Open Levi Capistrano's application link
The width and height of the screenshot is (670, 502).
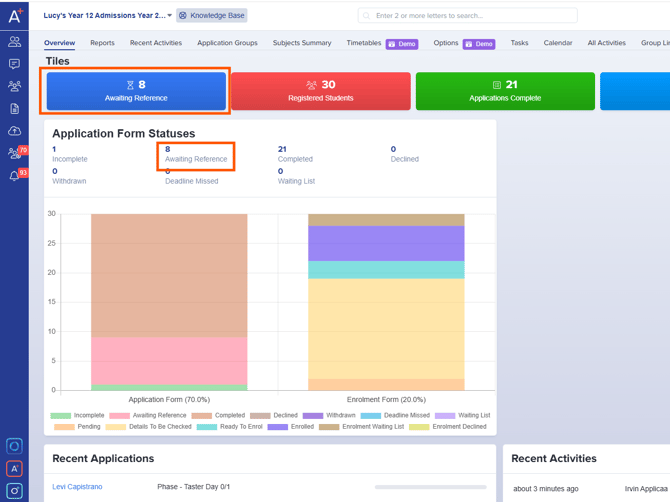[77, 487]
